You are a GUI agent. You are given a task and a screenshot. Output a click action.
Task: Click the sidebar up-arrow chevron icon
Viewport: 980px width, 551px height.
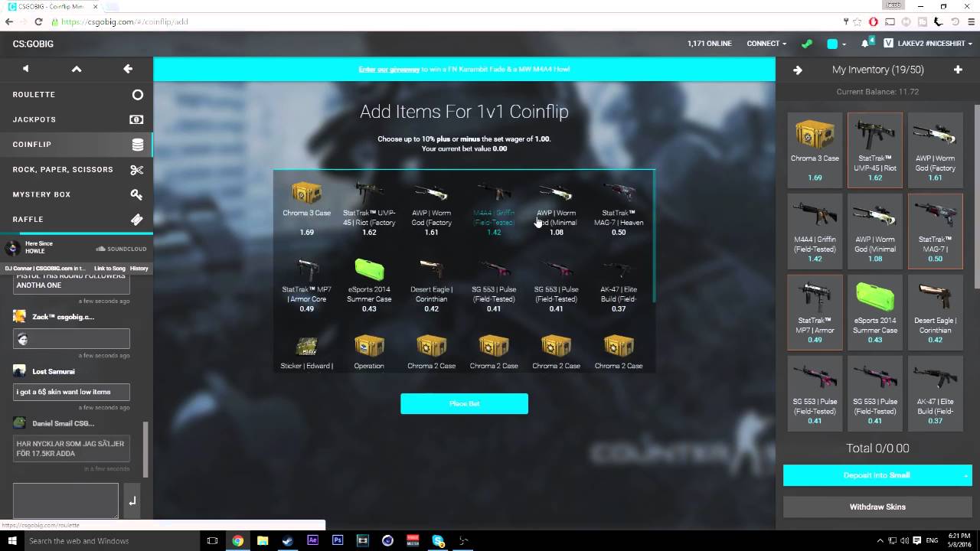click(77, 69)
